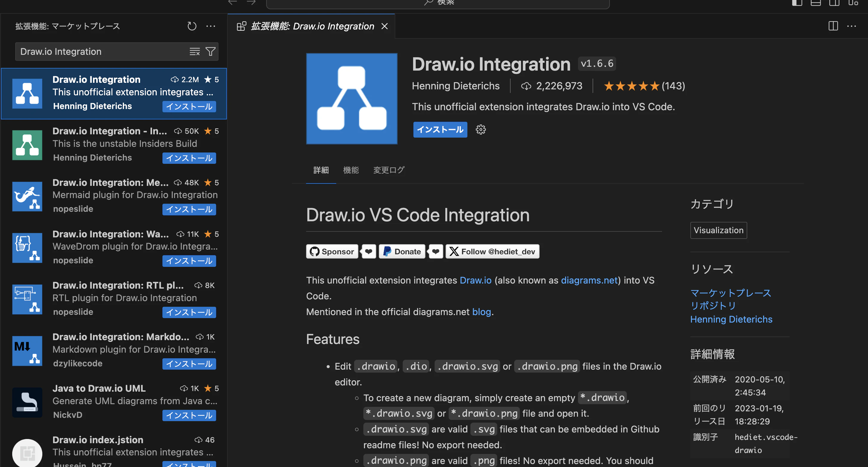
Task: Select the Draw.io Integration - In... list title
Action: coord(109,131)
